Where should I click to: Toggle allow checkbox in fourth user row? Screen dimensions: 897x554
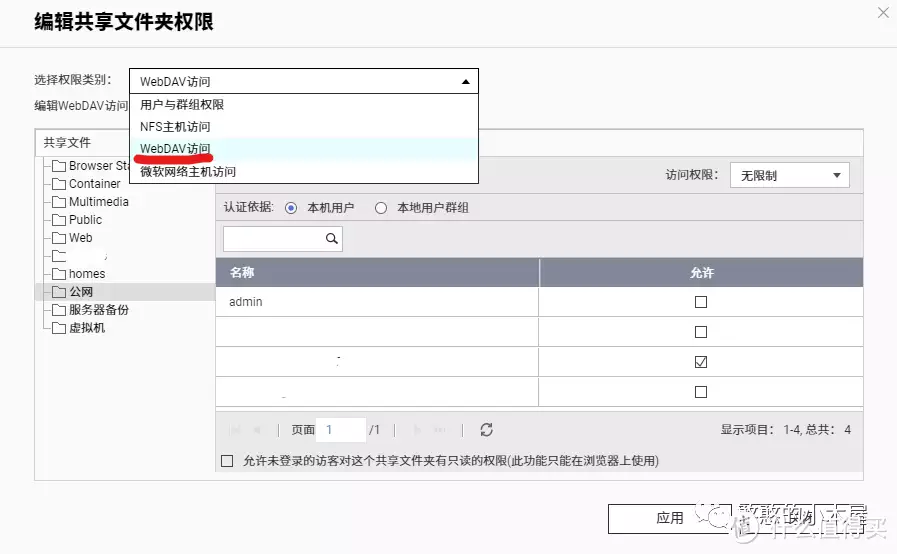(701, 392)
